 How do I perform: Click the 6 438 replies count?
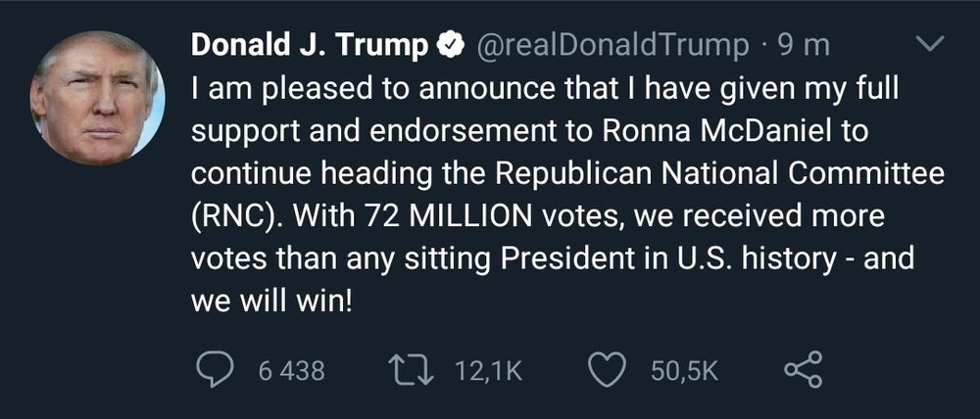(291, 371)
